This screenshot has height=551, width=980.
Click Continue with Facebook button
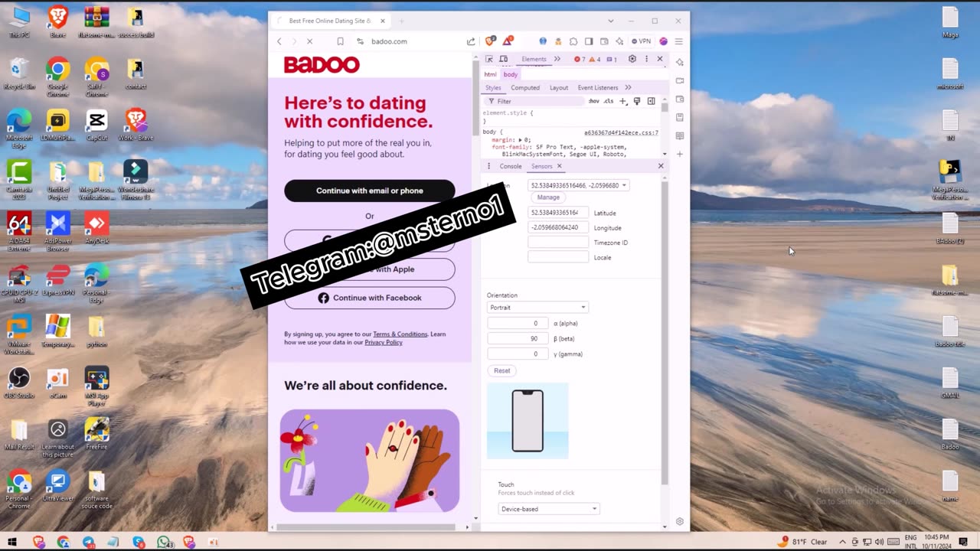tap(370, 298)
